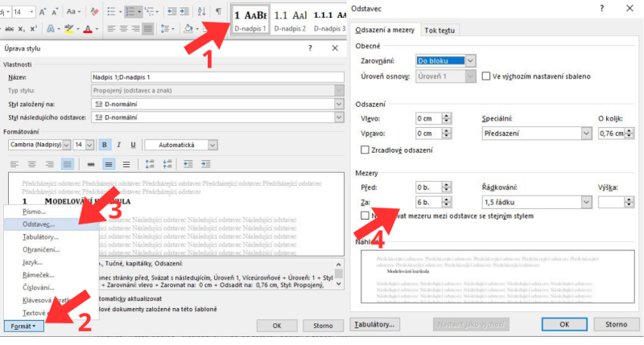Click the ribbon center align icon
Viewport: 644px width, 345px height.
click(x=124, y=29)
